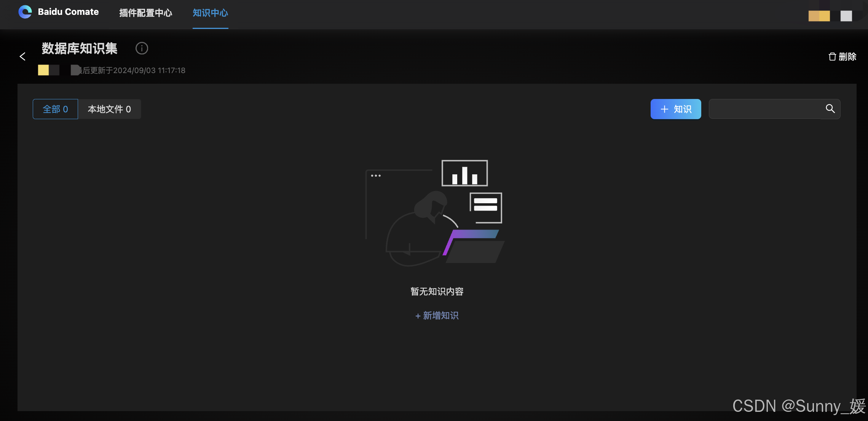Screen dimensions: 868x421
Task: Click the magnifier search icon
Action: click(x=830, y=109)
